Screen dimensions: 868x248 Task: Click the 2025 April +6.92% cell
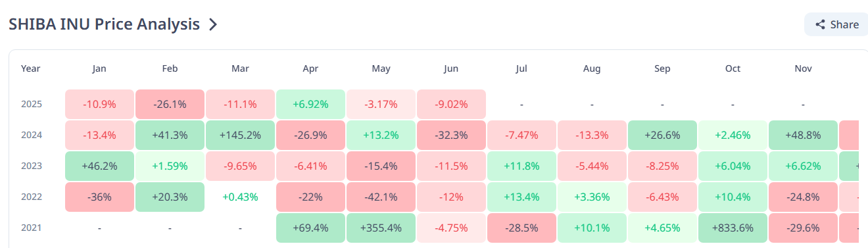pos(311,105)
